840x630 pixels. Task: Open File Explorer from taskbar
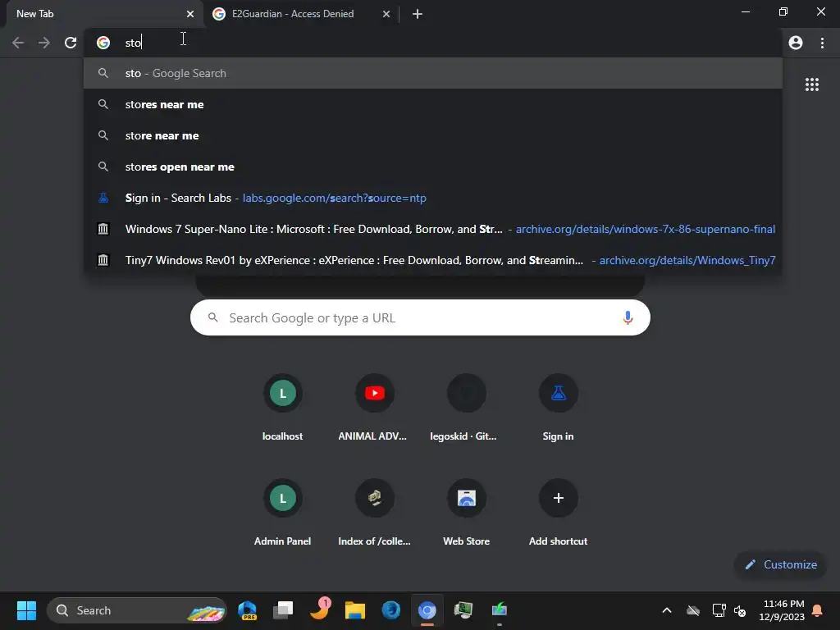click(x=354, y=610)
